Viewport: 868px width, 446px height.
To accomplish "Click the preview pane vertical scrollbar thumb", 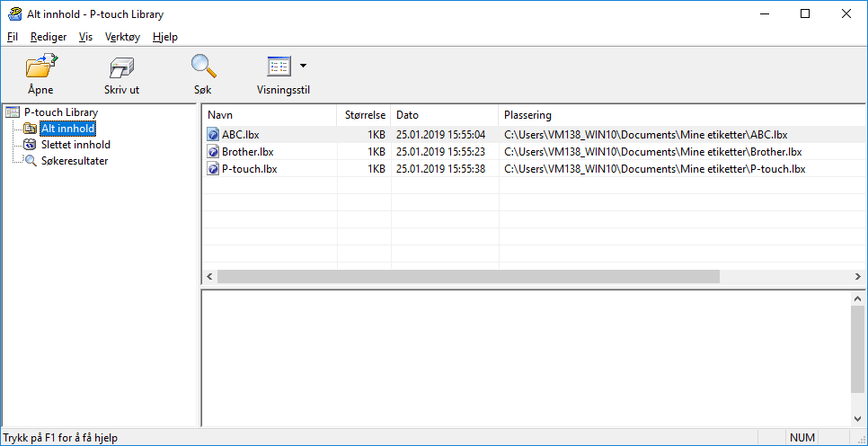I will [858, 349].
